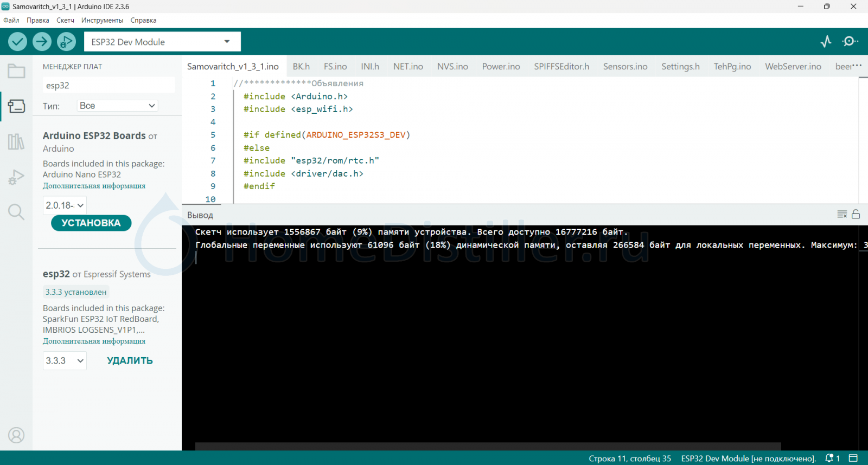Click the Verify sketch checkmark button
Viewport: 868px width, 465px height.
point(17,42)
